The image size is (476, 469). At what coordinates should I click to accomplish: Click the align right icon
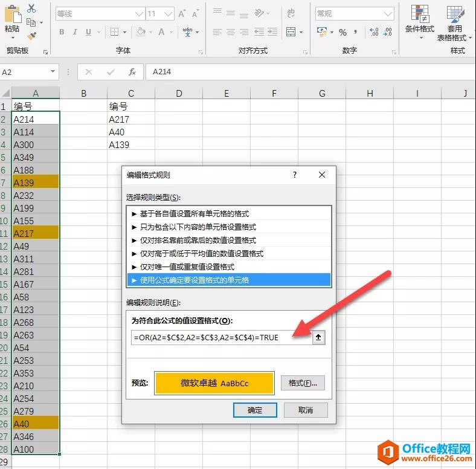coord(244,32)
